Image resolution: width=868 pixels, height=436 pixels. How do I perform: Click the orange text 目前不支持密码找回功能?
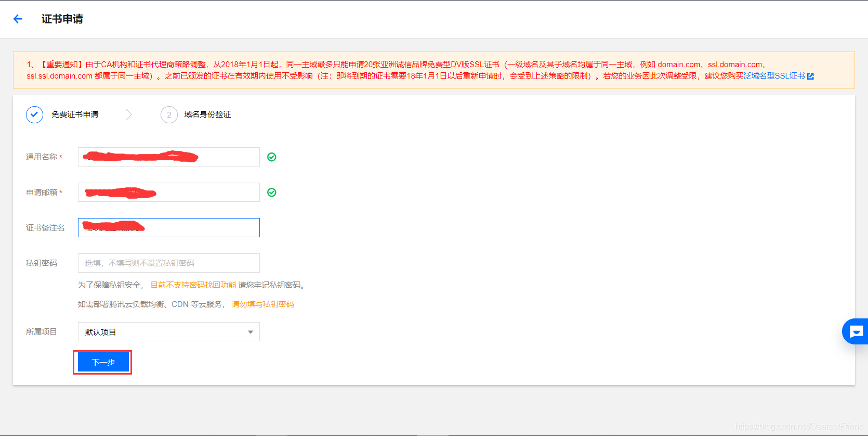pyautogui.click(x=193, y=285)
